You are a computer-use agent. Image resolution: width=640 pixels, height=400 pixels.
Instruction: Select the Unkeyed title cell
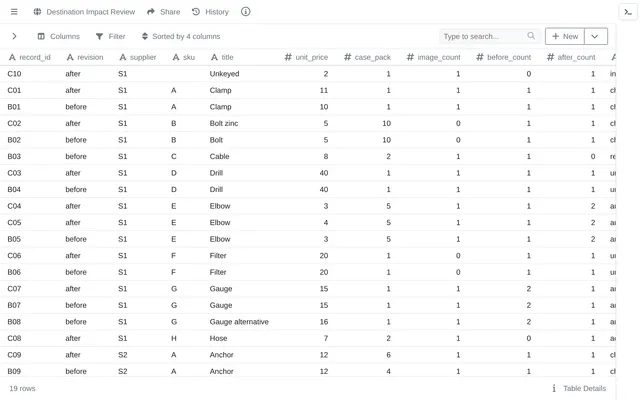pyautogui.click(x=239, y=74)
